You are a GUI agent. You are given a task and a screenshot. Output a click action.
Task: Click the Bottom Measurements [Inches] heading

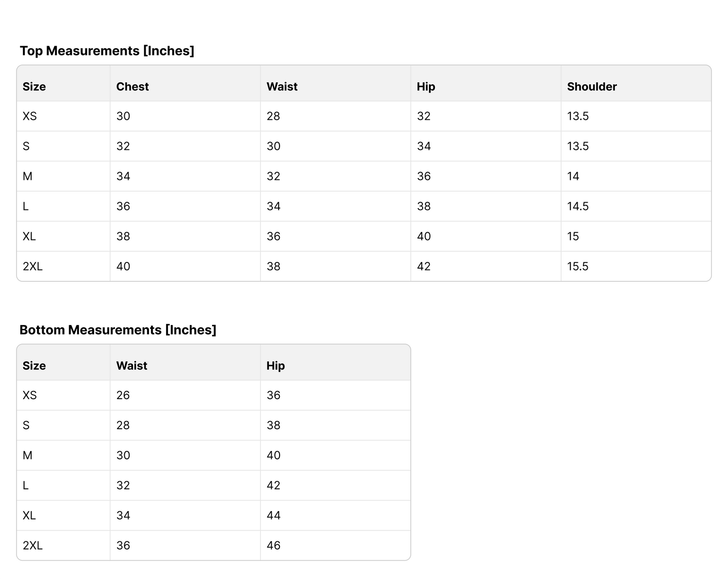pyautogui.click(x=118, y=330)
